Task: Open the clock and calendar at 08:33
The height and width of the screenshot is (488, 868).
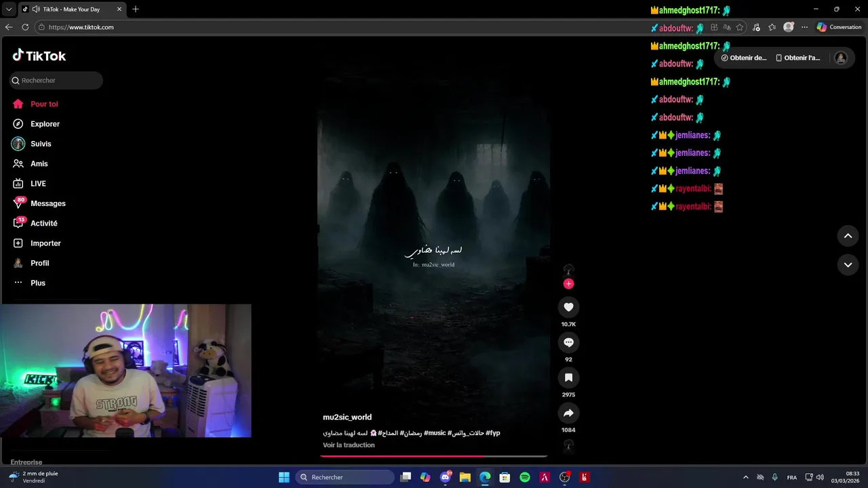Action: click(846, 477)
